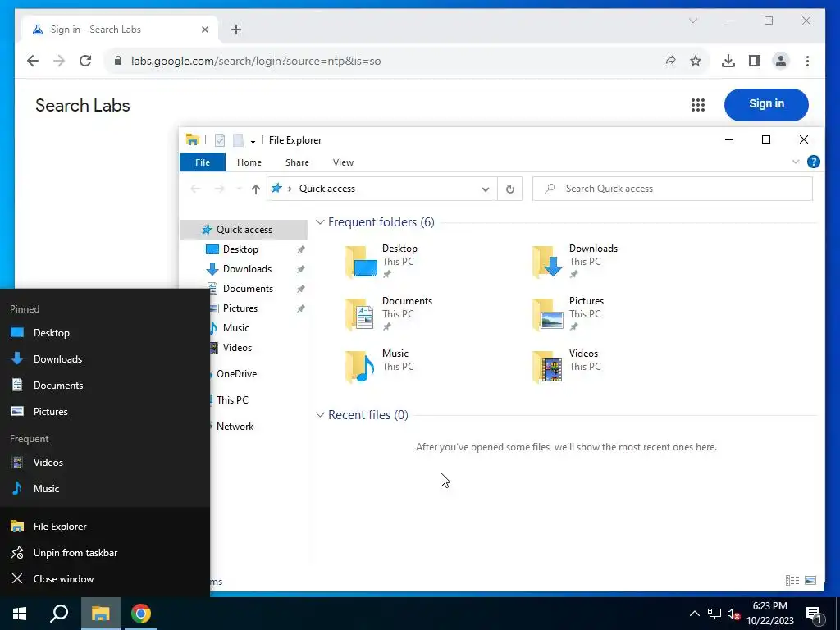Open taskbar search magnifier
Screen dimensions: 840x630
click(x=59, y=614)
